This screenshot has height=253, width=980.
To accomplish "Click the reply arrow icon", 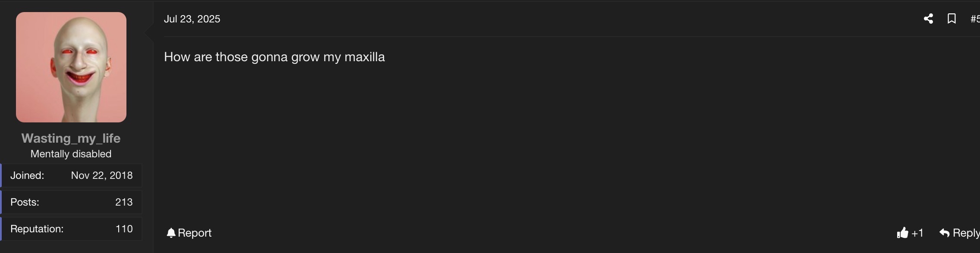I will [x=944, y=233].
